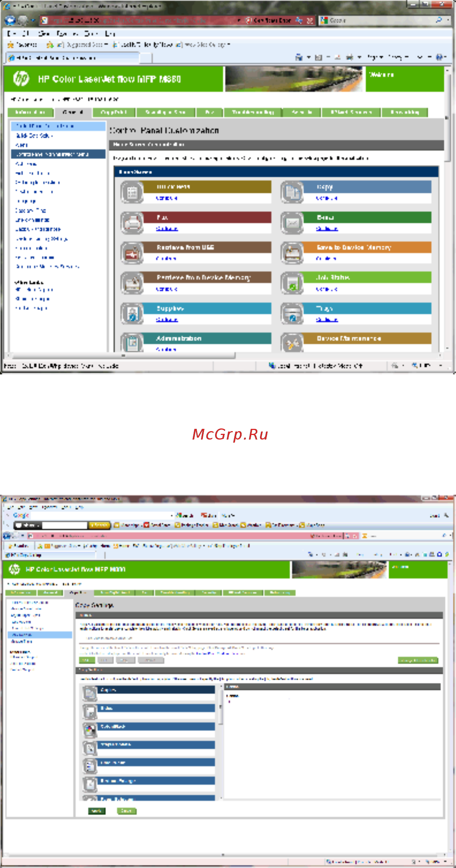Click the HP logo in the upper window header
The height and width of the screenshot is (868, 456).
pos(21,79)
